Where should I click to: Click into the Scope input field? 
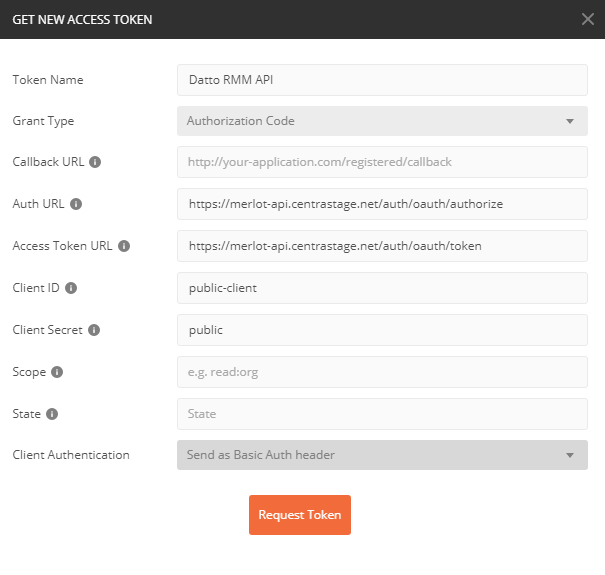tap(382, 372)
